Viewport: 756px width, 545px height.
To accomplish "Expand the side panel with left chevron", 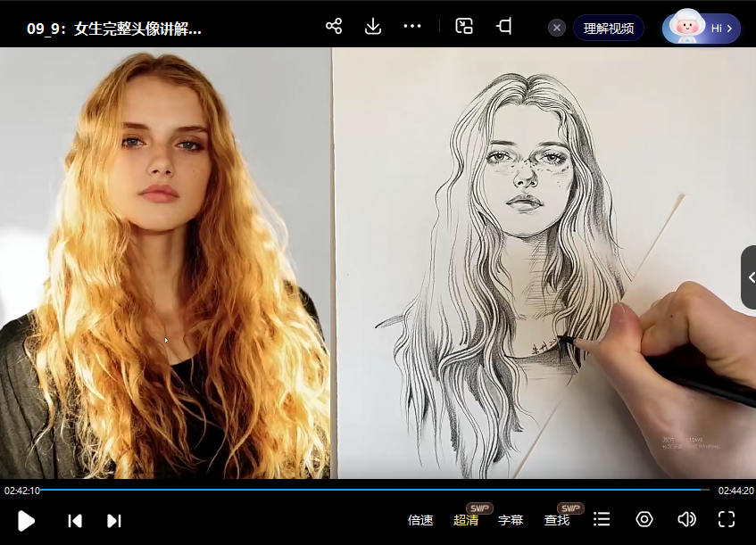I will pyautogui.click(x=750, y=277).
